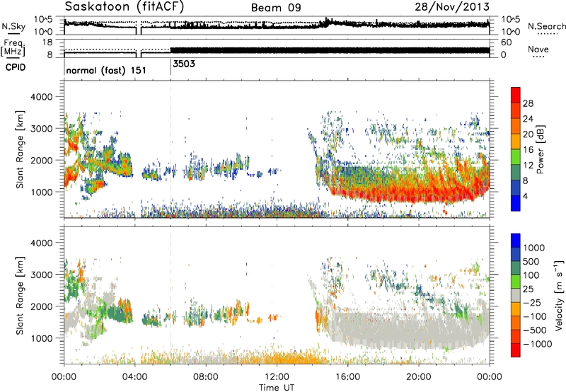Click the "16" tick on the Power color bar
The height and width of the screenshot is (392, 566).
coord(528,150)
